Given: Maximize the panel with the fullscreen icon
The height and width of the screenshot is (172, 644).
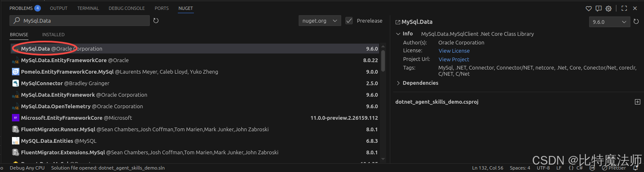Looking at the screenshot, I should click(624, 8).
